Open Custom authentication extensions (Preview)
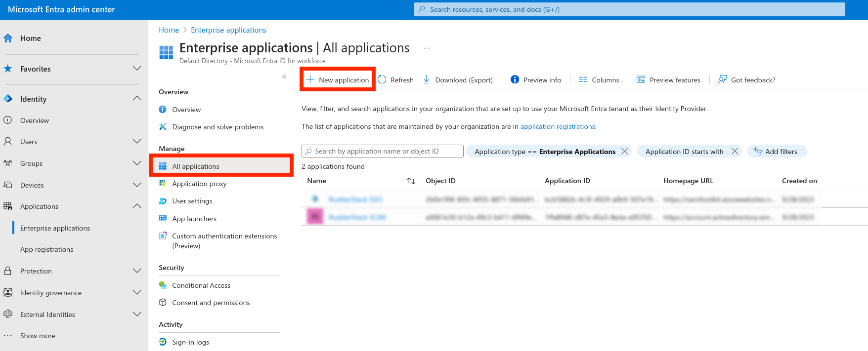The image size is (868, 351). coord(224,241)
